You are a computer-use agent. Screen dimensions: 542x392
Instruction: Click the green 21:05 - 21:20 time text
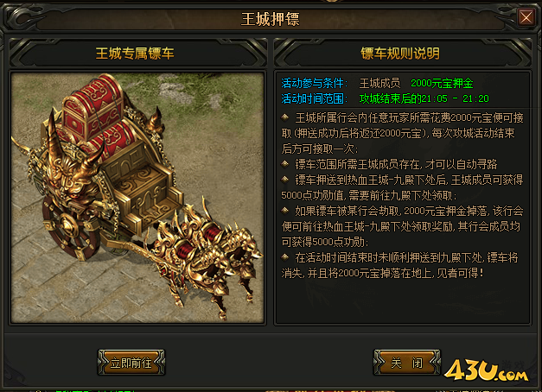(456, 98)
